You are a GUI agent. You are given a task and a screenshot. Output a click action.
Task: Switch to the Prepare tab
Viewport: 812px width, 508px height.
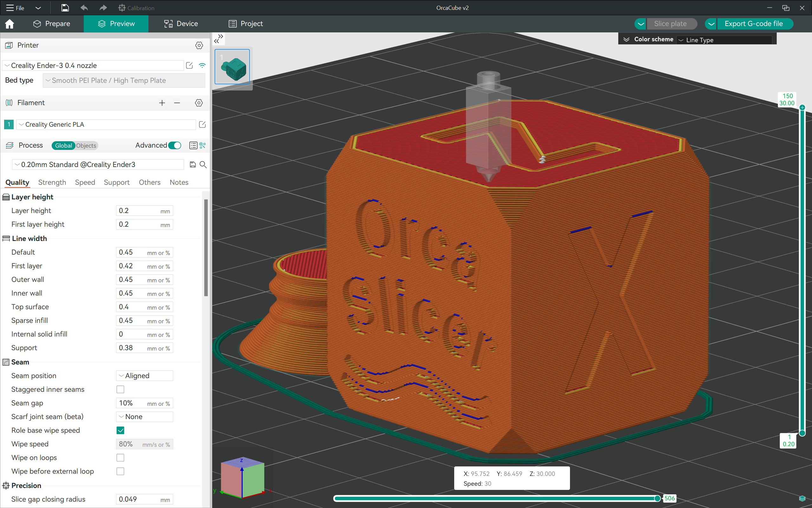coord(52,24)
